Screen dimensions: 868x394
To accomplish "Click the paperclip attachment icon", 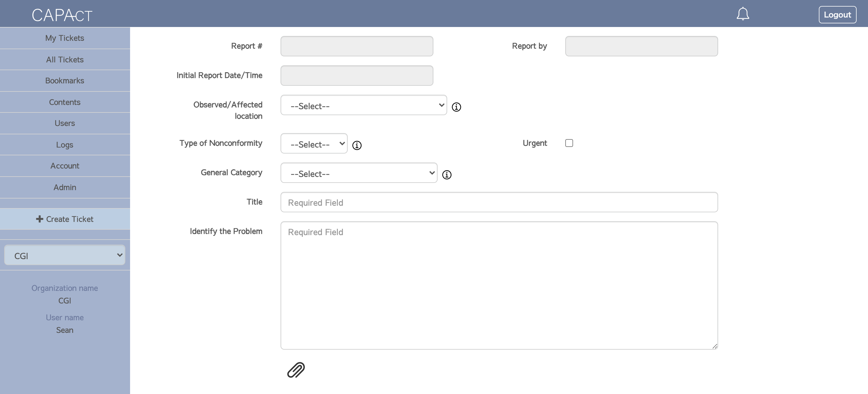I will pyautogui.click(x=296, y=370).
